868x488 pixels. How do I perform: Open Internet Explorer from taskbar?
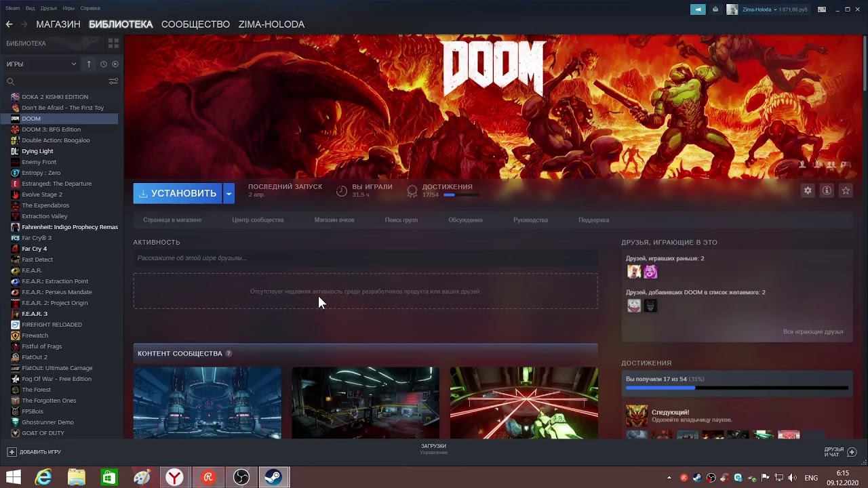(x=43, y=477)
